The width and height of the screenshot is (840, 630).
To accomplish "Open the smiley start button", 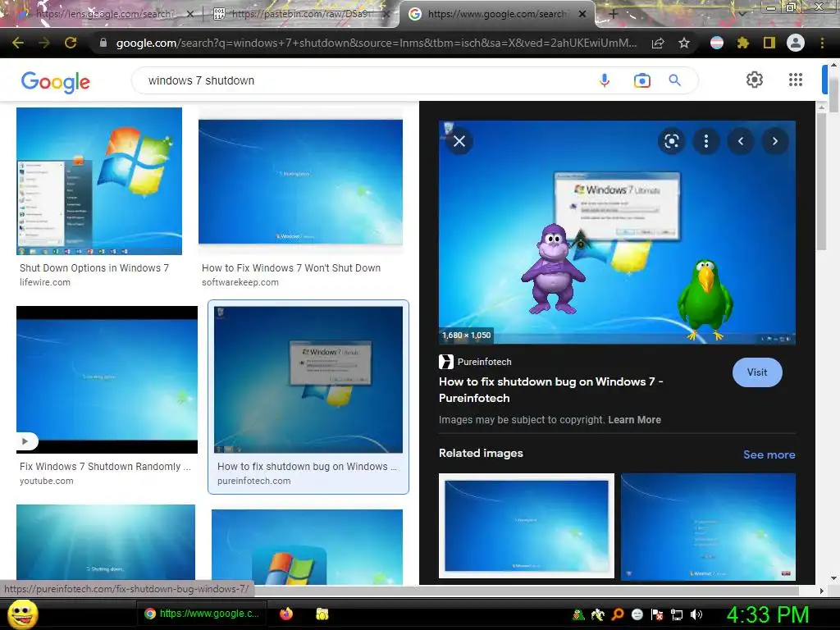I will coord(22,614).
